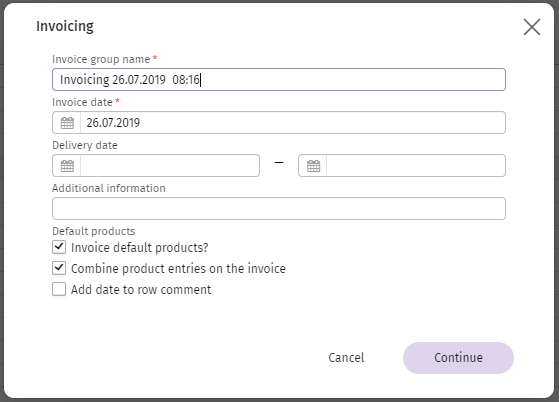The width and height of the screenshot is (559, 402).
Task: Click the delivery end date field
Action: pyautogui.click(x=416, y=166)
